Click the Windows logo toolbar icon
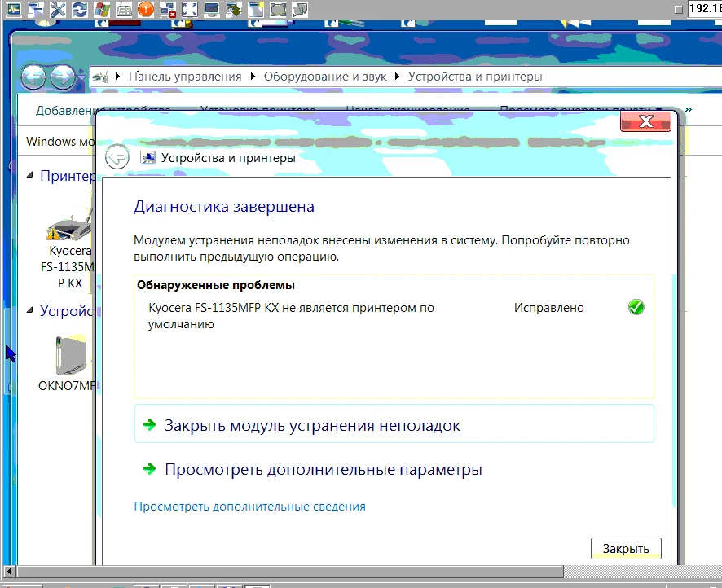This screenshot has width=722, height=588. [x=102, y=9]
